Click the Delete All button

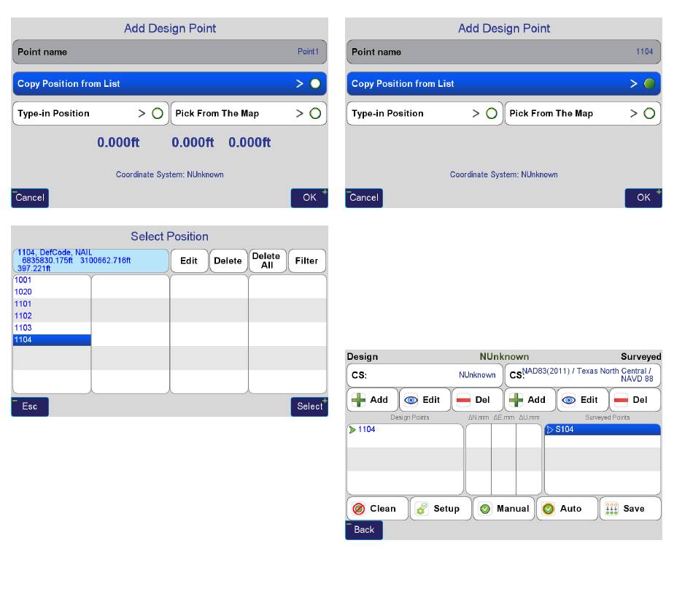(x=267, y=261)
